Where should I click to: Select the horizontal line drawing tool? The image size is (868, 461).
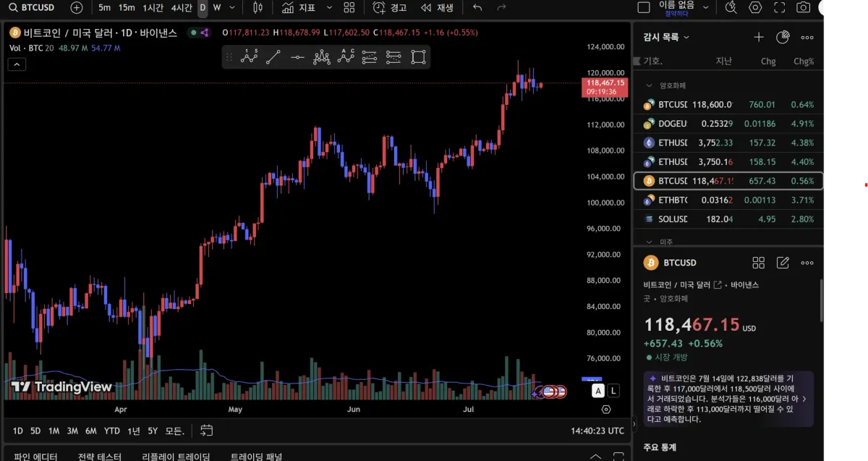(297, 56)
